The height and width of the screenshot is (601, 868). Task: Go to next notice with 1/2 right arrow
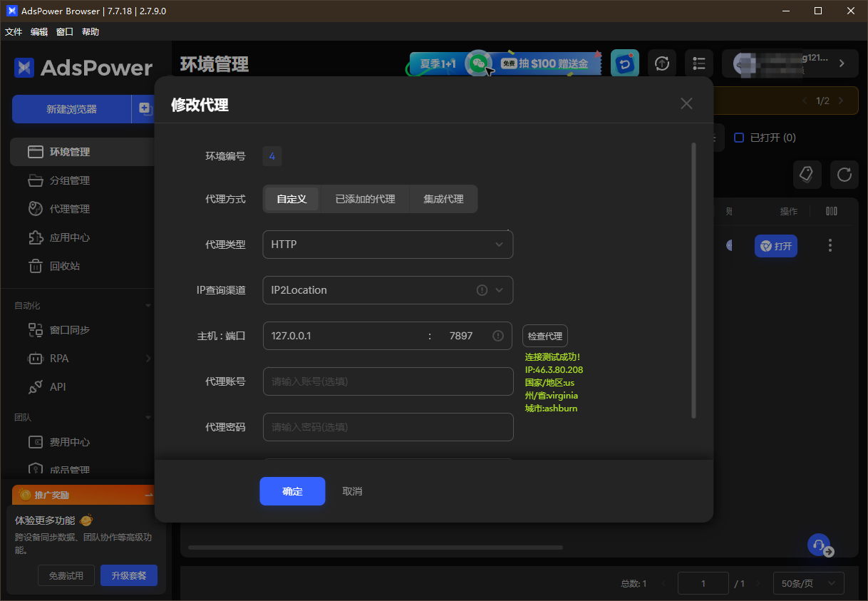tap(840, 101)
